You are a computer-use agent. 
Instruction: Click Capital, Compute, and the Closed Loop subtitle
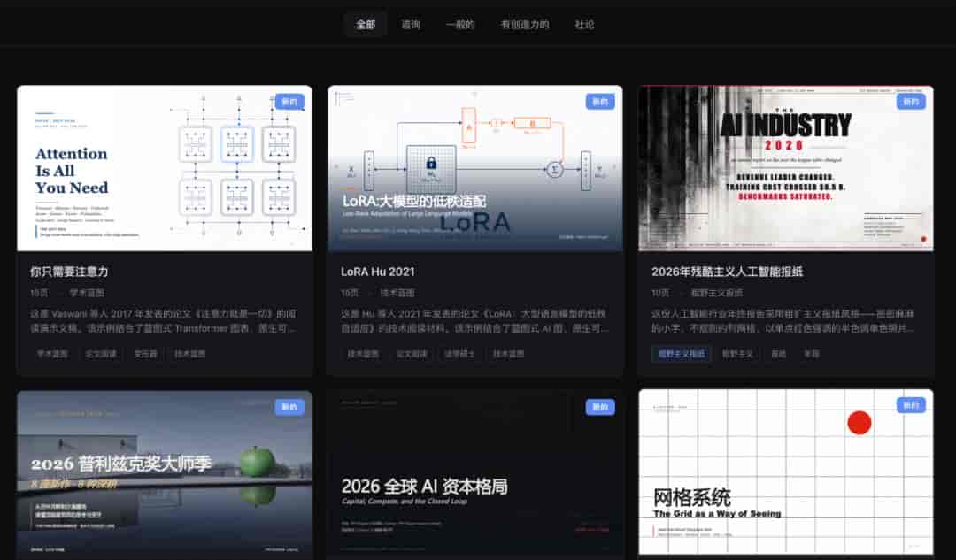[405, 502]
